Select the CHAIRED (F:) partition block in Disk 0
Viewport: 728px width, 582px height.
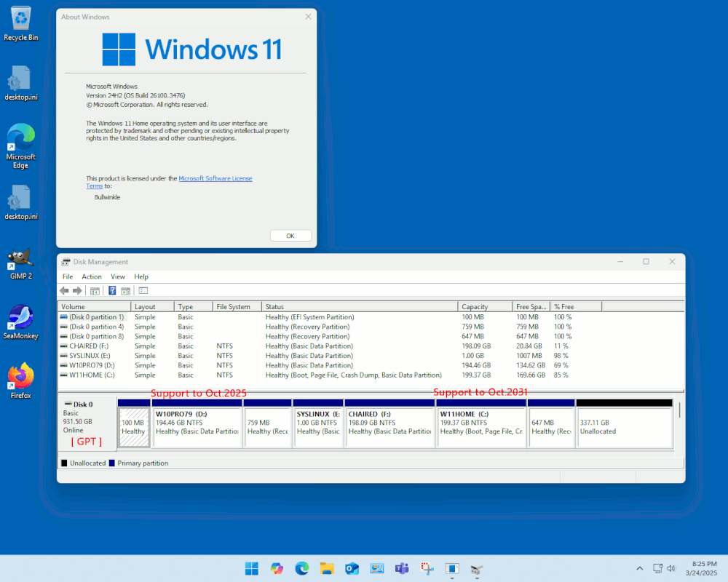pos(390,423)
